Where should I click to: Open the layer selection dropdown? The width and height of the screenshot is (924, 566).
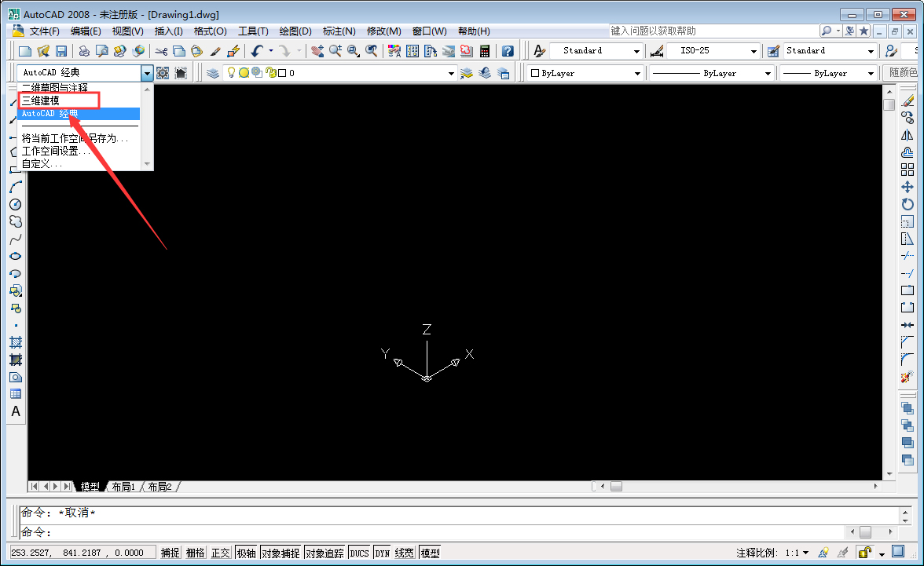pos(452,72)
